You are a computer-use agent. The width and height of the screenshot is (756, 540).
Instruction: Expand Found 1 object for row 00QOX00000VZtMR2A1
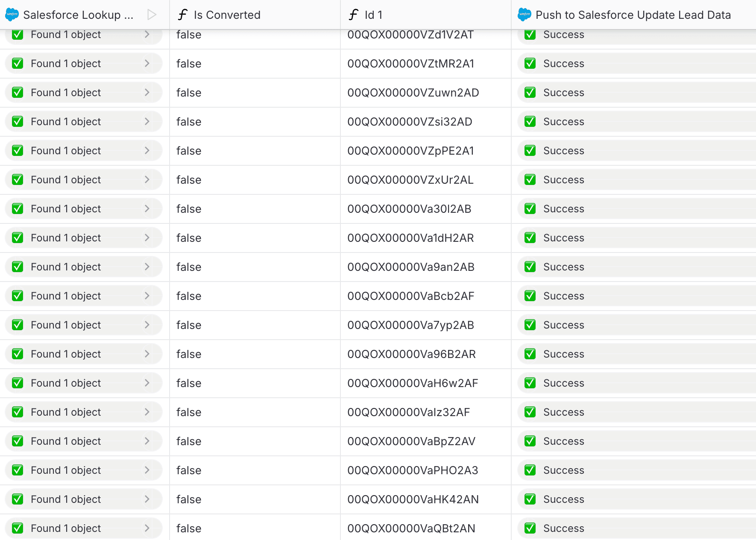[147, 64]
